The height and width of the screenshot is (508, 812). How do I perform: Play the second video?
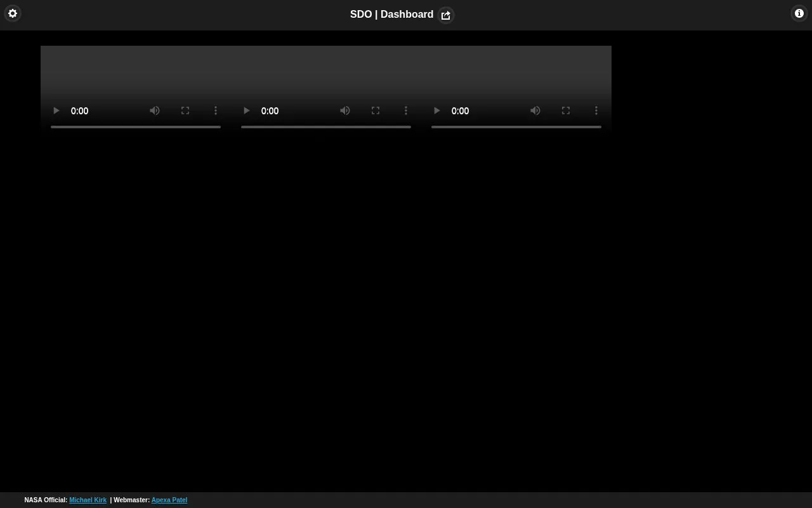point(246,110)
